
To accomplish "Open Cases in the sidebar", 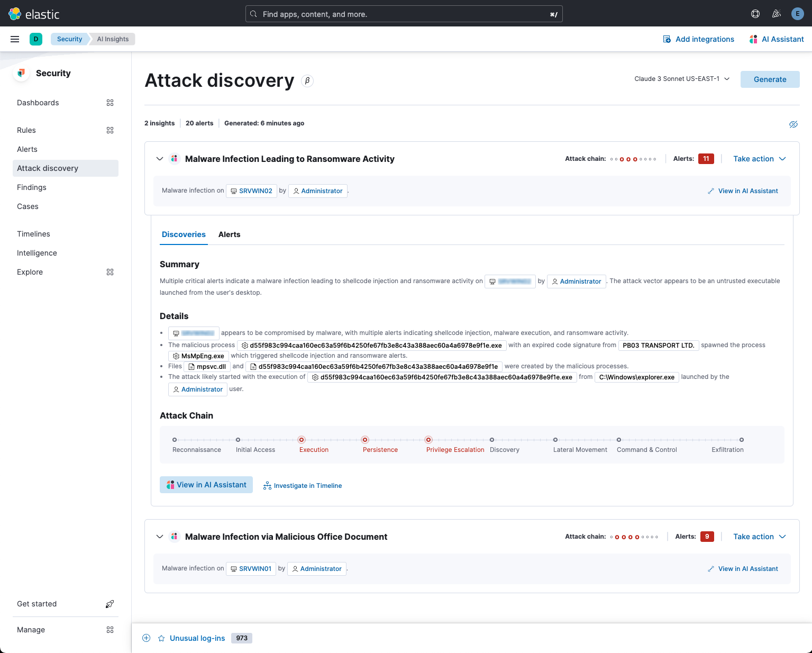I will pyautogui.click(x=28, y=206).
